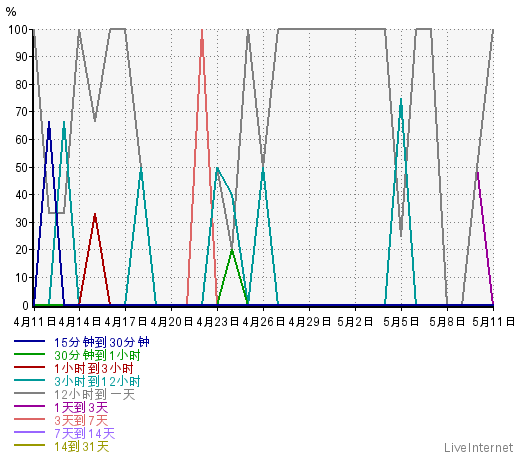The height and width of the screenshot is (457, 520).
Task: Select the 14到31天 legend label
Action: tap(82, 446)
